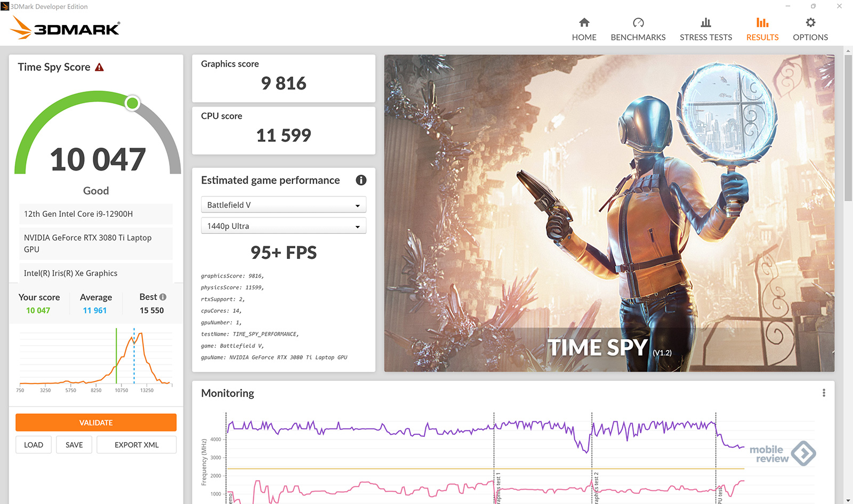The width and height of the screenshot is (853, 504).
Task: Click Graphics test 2 marker in chart
Action: (596, 487)
